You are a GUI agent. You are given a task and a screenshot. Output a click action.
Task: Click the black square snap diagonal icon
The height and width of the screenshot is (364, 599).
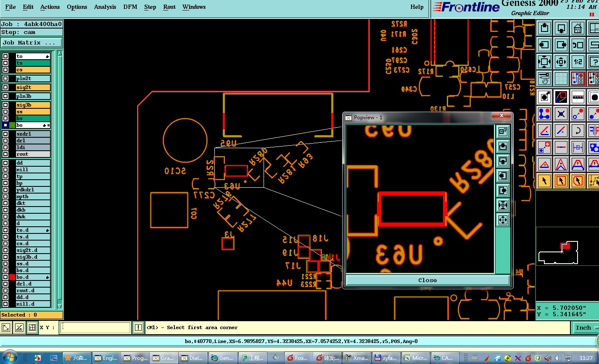(561, 97)
